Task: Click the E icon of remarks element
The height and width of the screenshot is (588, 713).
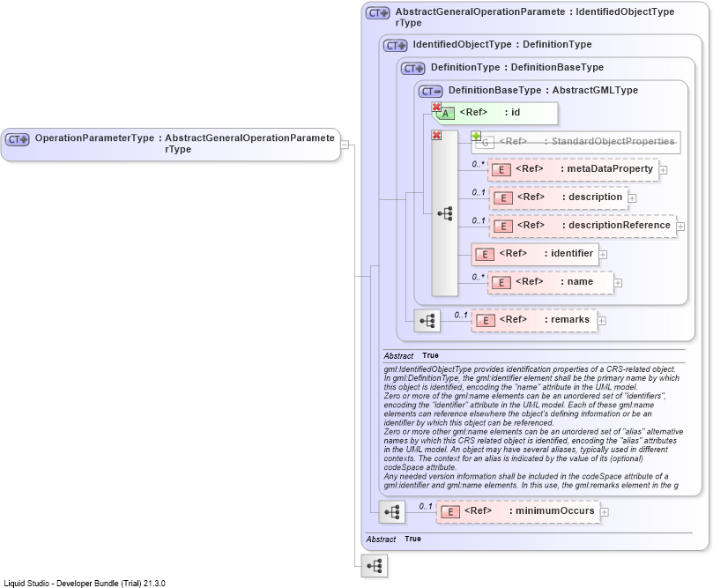Action: (486, 321)
